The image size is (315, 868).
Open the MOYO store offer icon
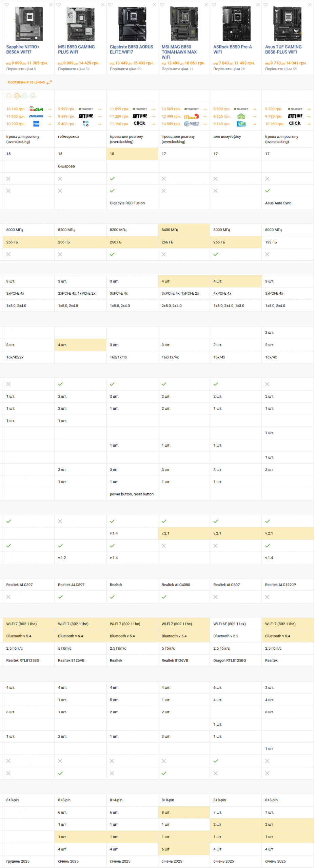pyautogui.click(x=86, y=124)
